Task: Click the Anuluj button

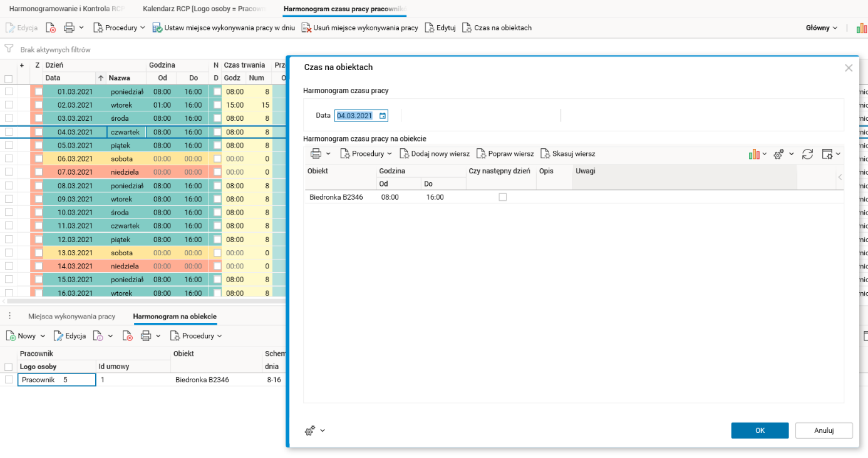Action: pos(824,430)
